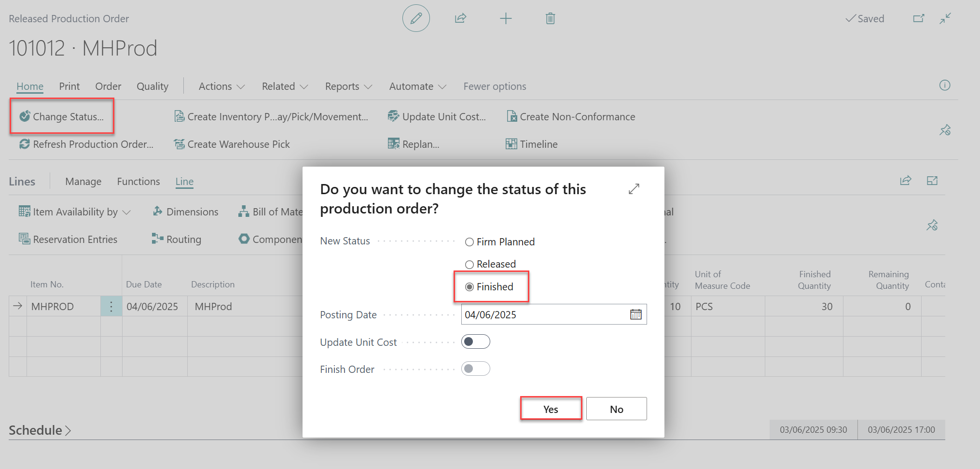The height and width of the screenshot is (469, 980).
Task: Click the plus icon to create new
Action: [505, 19]
